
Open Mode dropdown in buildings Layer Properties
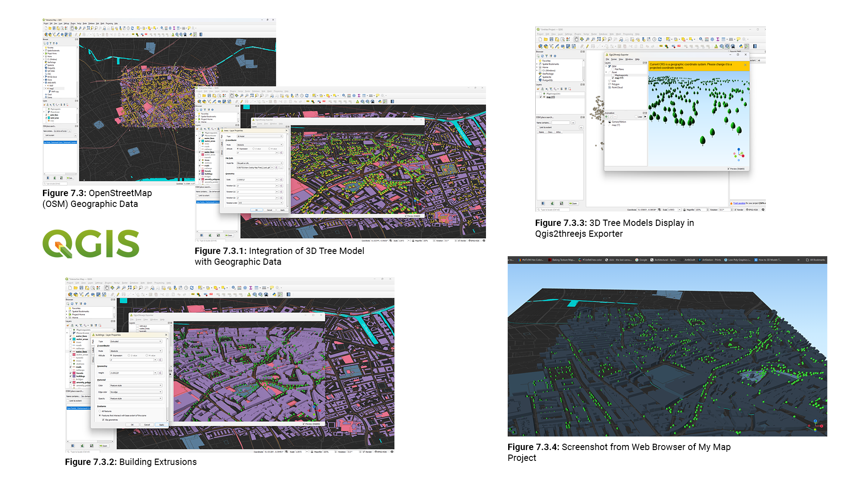(136, 351)
